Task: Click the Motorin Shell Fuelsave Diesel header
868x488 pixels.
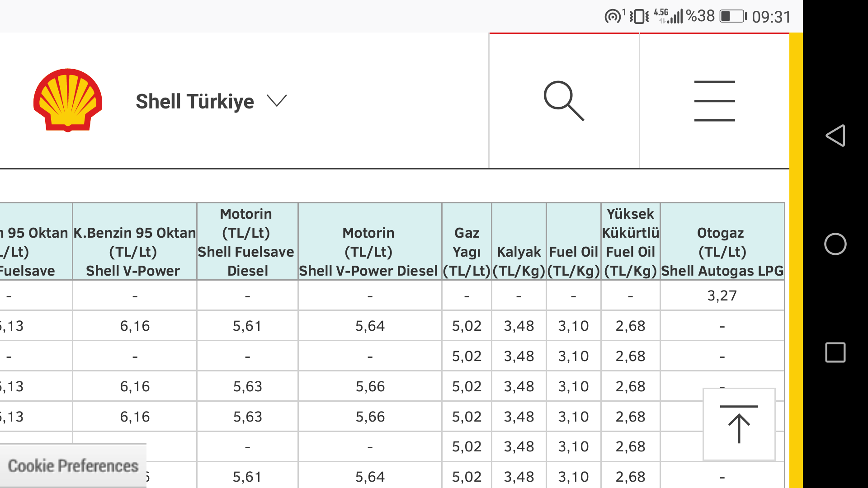Action: point(247,242)
